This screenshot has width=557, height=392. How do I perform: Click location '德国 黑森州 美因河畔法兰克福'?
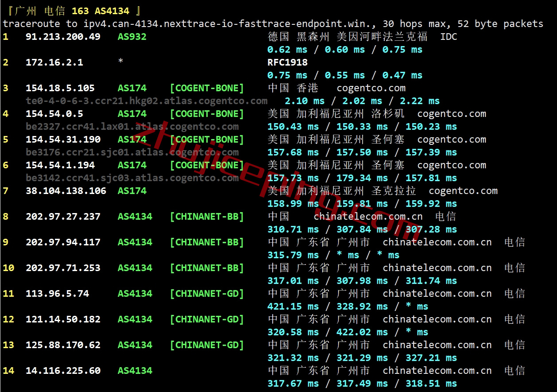click(348, 37)
